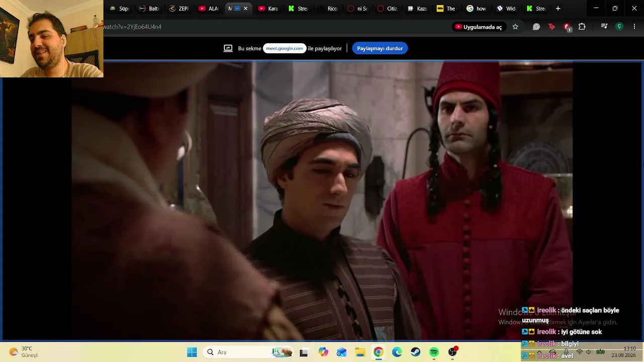This screenshot has height=362, width=644.
Task: Switch to the ALA YouTube tab
Action: pos(208,9)
